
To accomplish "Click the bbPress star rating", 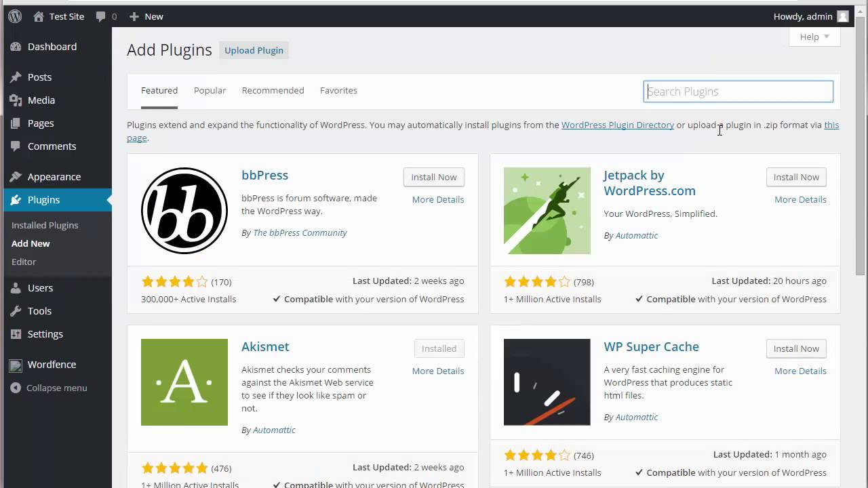I will coord(174,282).
